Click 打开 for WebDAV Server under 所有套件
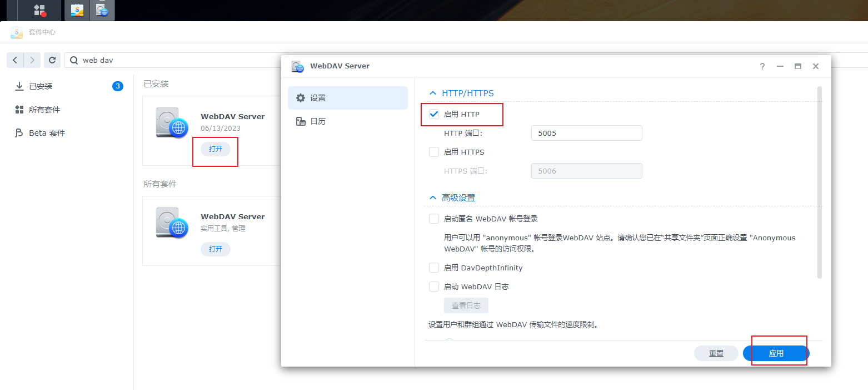This screenshot has height=390, width=868. [216, 249]
